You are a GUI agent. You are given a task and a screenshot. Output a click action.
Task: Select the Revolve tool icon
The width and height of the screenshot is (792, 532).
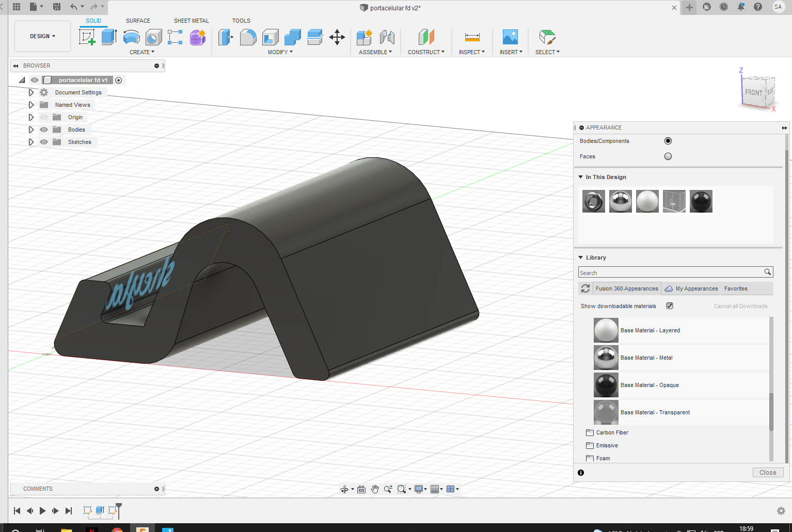132,37
